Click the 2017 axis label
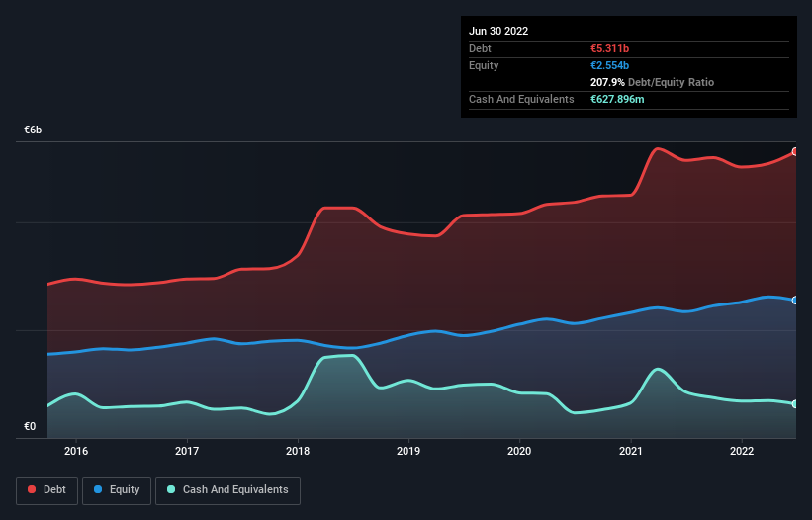 [187, 451]
